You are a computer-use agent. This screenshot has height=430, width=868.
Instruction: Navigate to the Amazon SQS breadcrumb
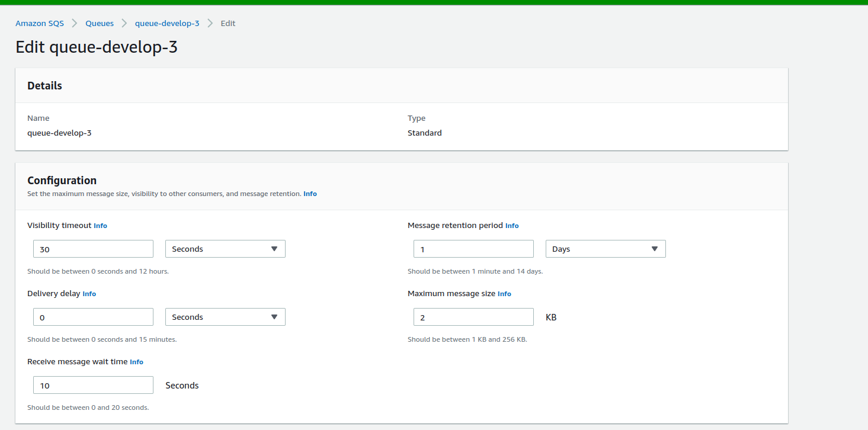click(x=39, y=23)
